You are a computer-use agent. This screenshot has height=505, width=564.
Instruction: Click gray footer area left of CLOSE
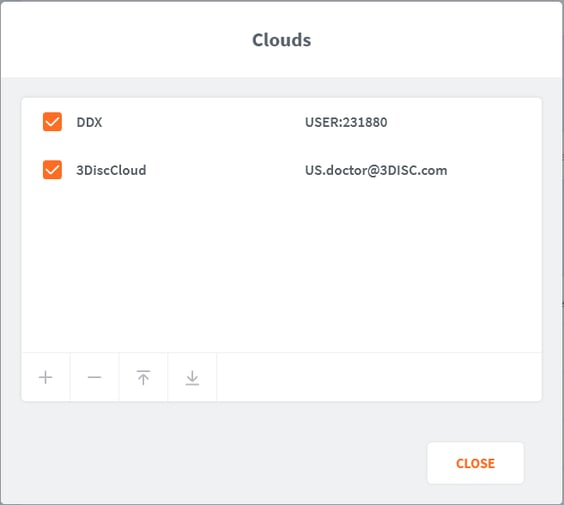[216, 463]
